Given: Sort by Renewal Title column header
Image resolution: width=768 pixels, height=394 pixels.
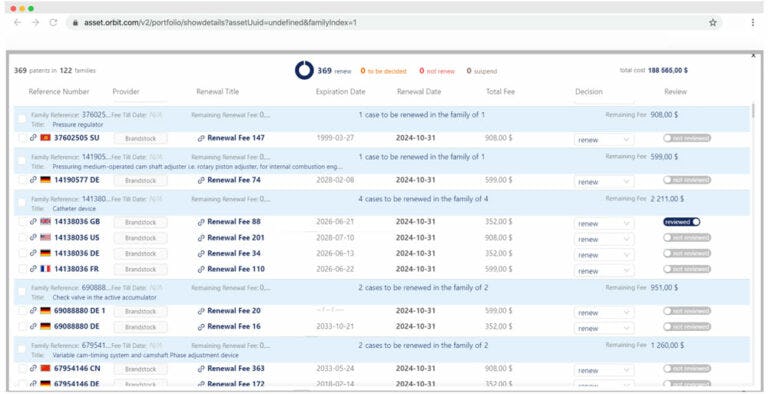Looking at the screenshot, I should pyautogui.click(x=217, y=92).
